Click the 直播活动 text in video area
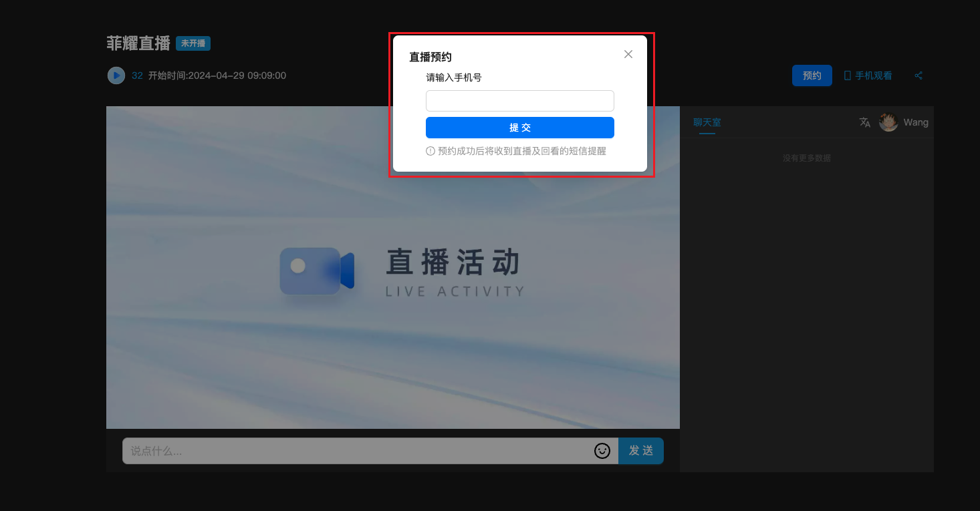 click(x=453, y=263)
